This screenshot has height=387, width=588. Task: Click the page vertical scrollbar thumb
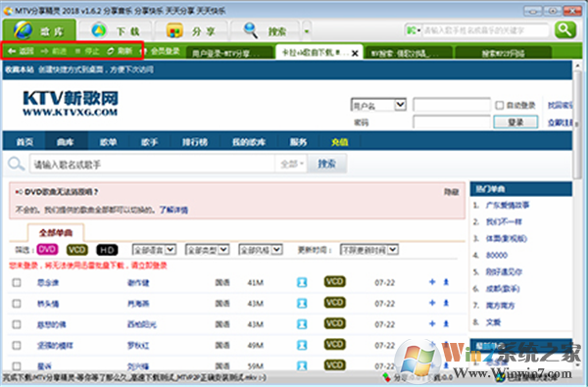(x=577, y=124)
